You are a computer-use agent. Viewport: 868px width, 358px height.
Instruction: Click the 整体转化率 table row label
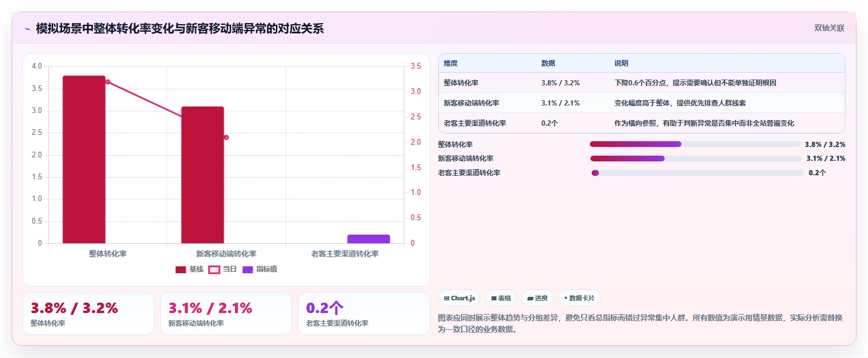[461, 83]
